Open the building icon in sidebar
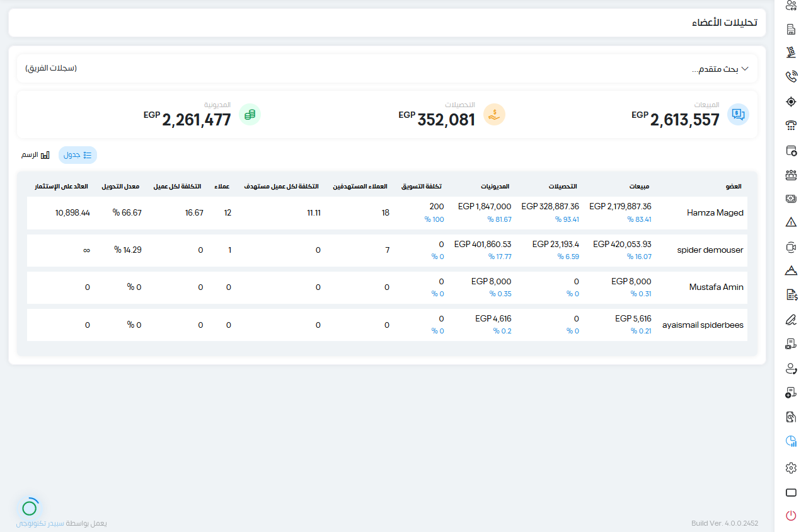Viewport: 806px width, 532px height. (x=792, y=29)
